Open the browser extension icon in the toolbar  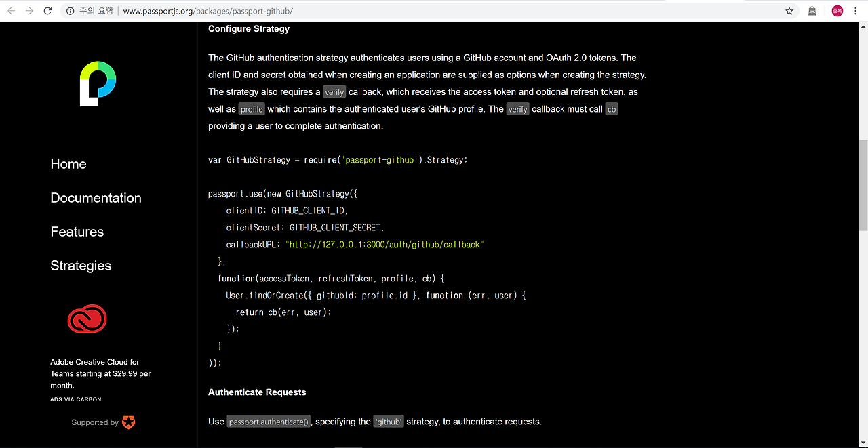(812, 11)
